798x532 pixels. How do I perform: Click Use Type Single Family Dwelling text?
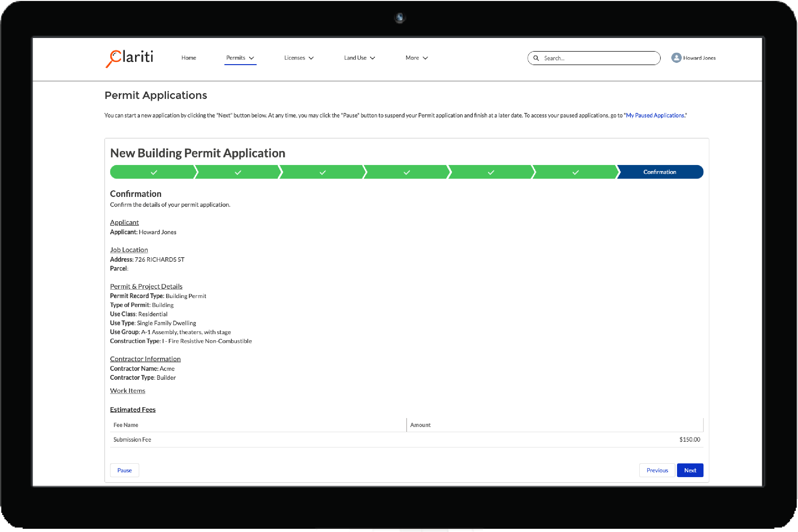[153, 323]
